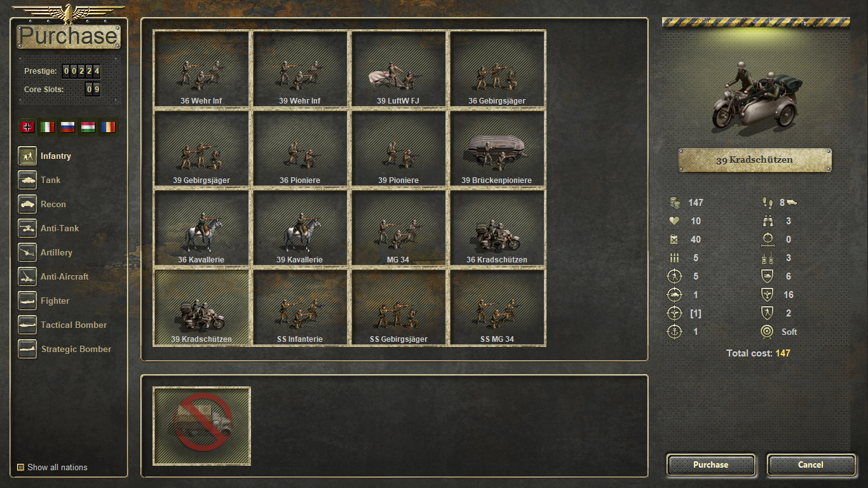Choose the SS Gebirgsjäger unit
Image resolution: width=868 pixels, height=488 pixels.
coord(398,308)
